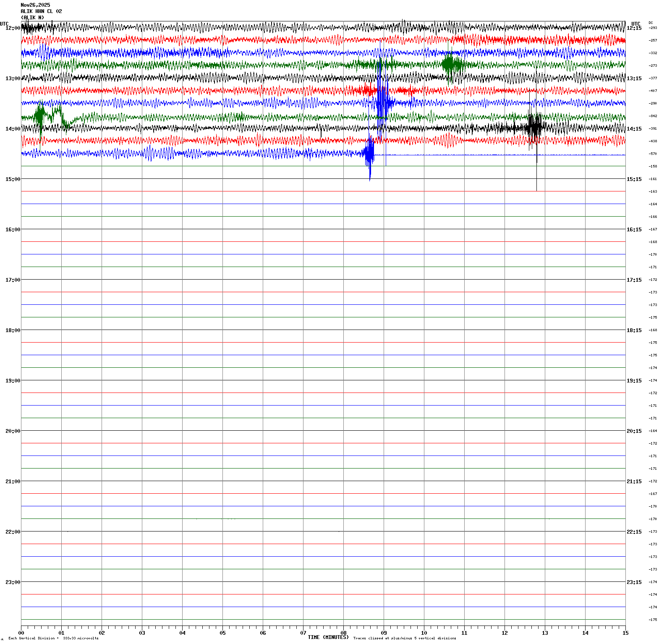
Task: Select the 21:15 label on right axis
Action: (634, 482)
